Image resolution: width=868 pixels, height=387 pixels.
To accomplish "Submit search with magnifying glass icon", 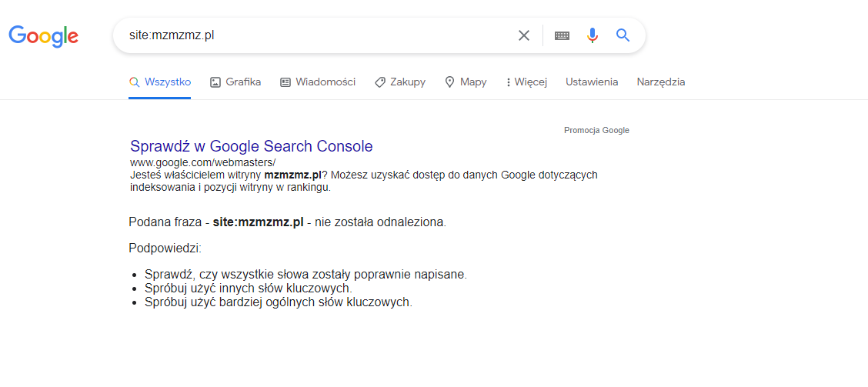I will coord(623,35).
